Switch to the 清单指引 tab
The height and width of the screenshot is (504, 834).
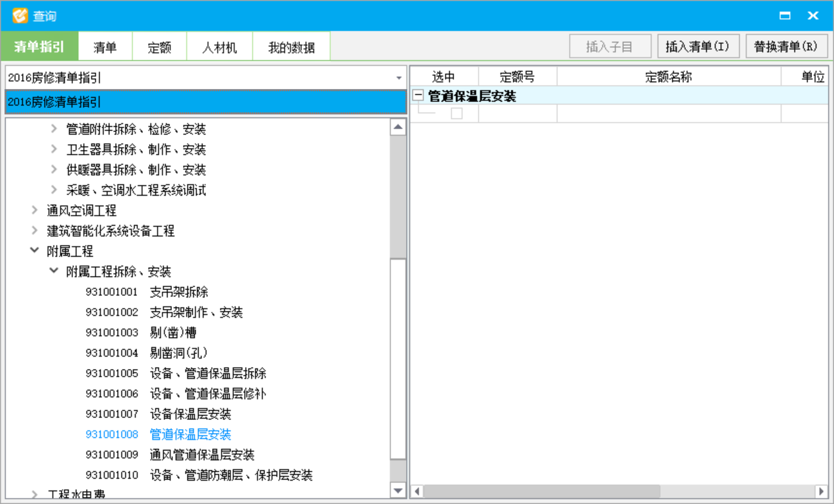[39, 47]
